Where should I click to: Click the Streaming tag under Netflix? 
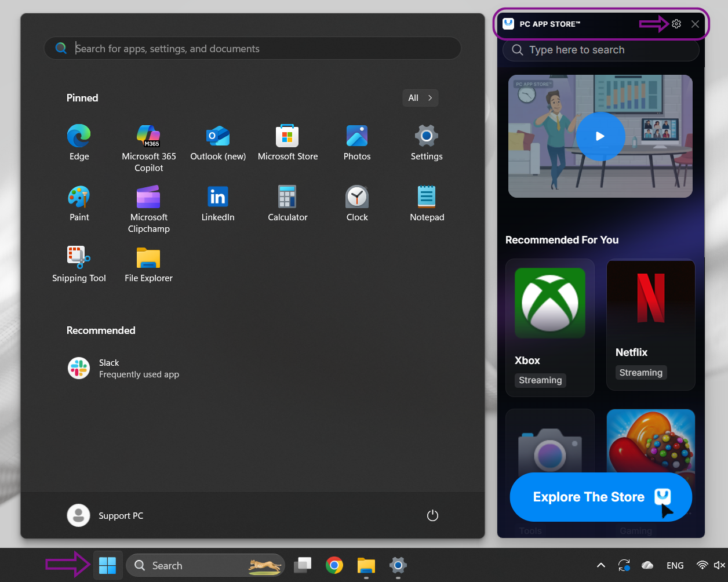click(641, 373)
